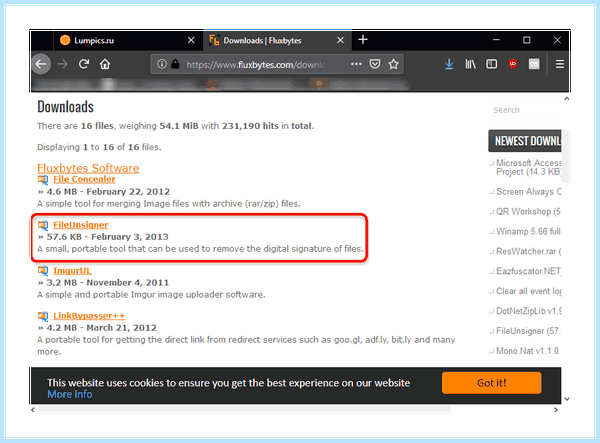Open Eazfuscator.NET sidebar link
600x443 pixels.
(x=528, y=271)
